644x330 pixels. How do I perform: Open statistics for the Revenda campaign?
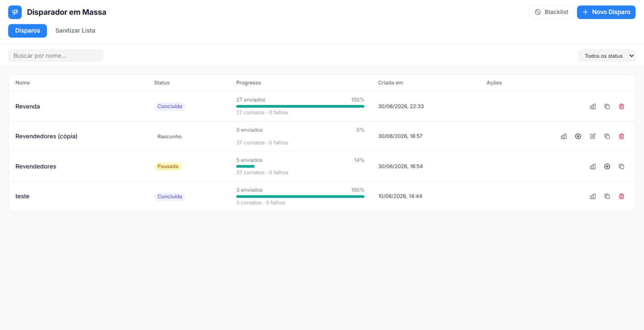tap(592, 107)
